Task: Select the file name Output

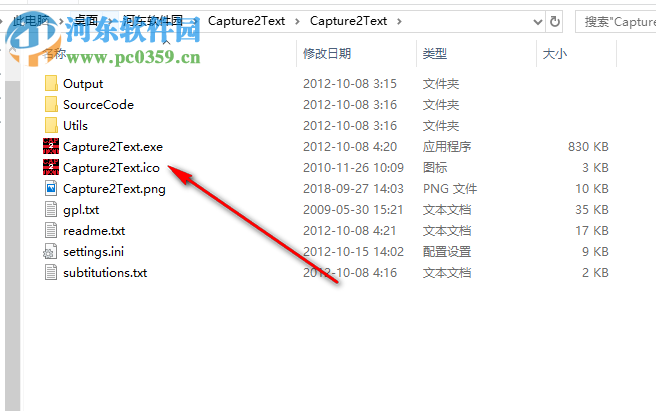Action: [83, 84]
